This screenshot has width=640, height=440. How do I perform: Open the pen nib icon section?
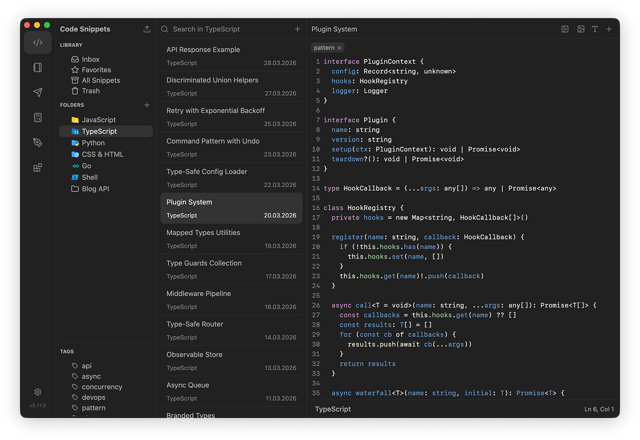click(x=38, y=142)
